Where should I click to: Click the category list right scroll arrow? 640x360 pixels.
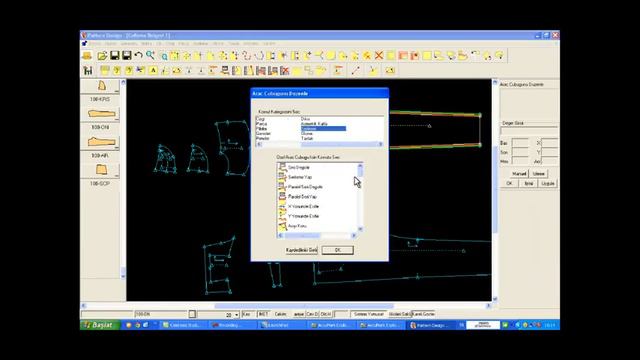click(380, 144)
